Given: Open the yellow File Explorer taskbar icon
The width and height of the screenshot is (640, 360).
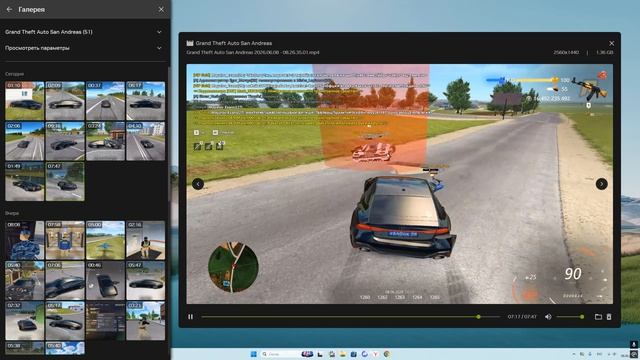Looking at the screenshot, I should [x=343, y=354].
